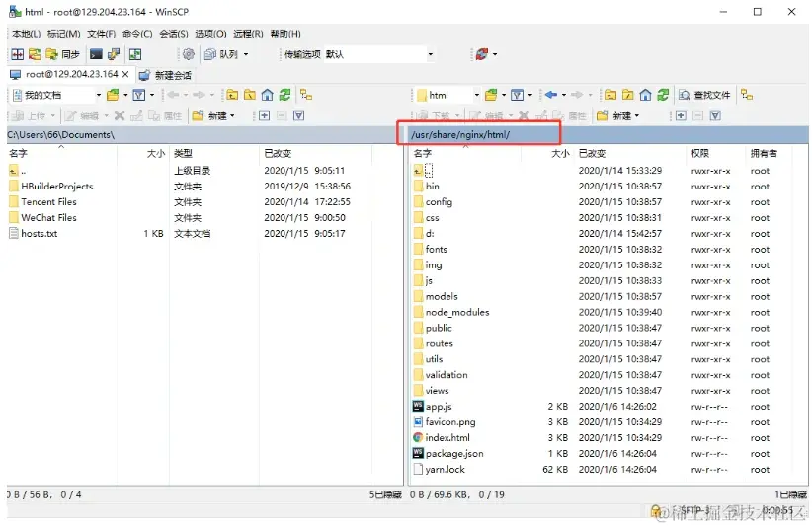Select the package.json remote file
The image size is (812, 529).
click(x=454, y=454)
